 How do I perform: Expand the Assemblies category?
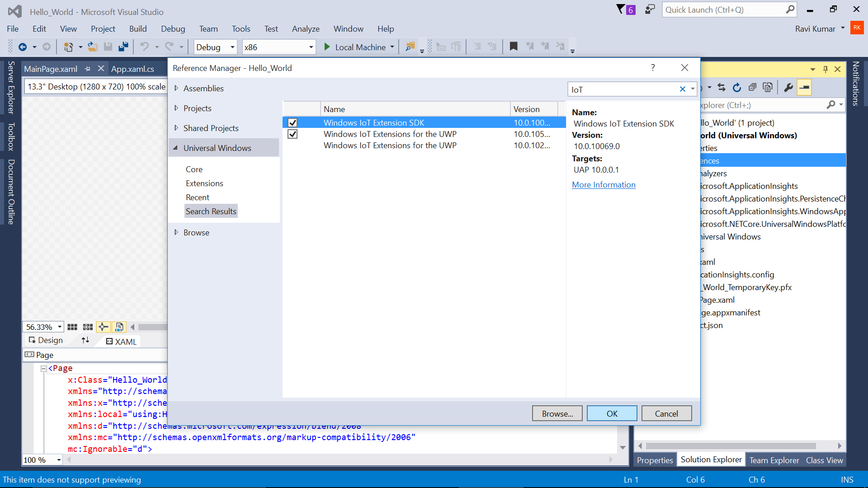pyautogui.click(x=176, y=88)
